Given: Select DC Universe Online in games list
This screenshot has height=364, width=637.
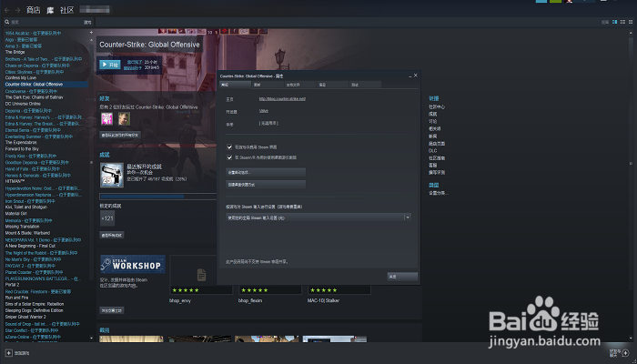Looking at the screenshot, I should click(23, 104).
